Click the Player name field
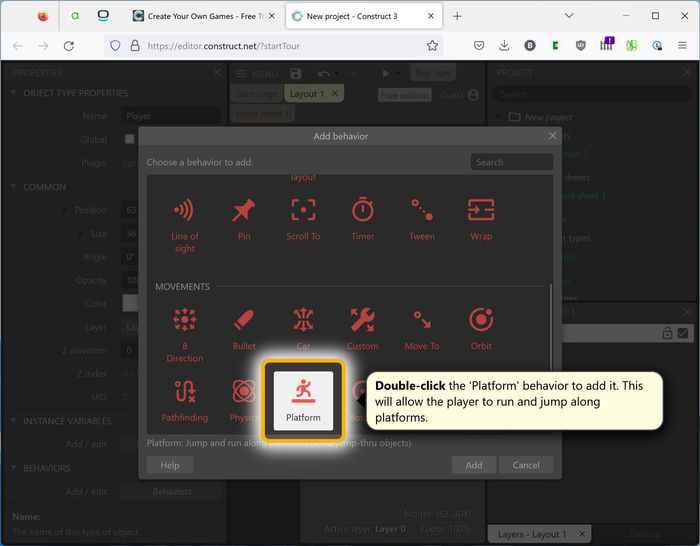Image resolution: width=700 pixels, height=546 pixels. (171, 116)
